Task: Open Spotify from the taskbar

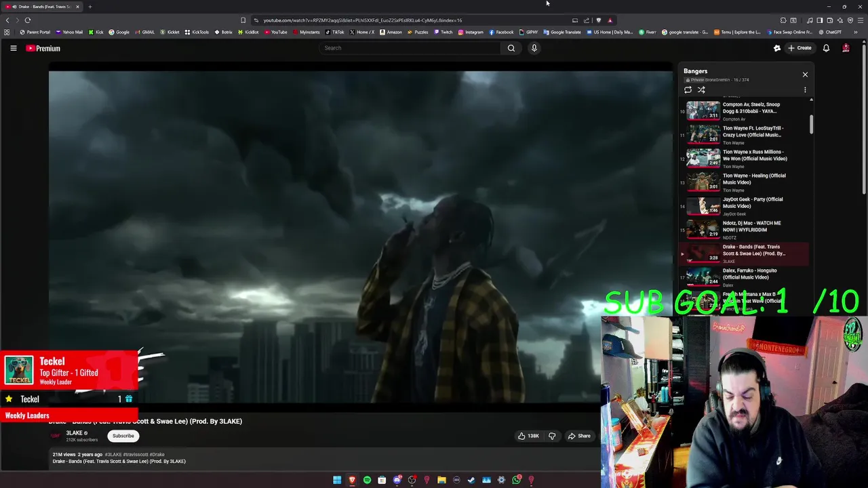Action: coord(367,480)
